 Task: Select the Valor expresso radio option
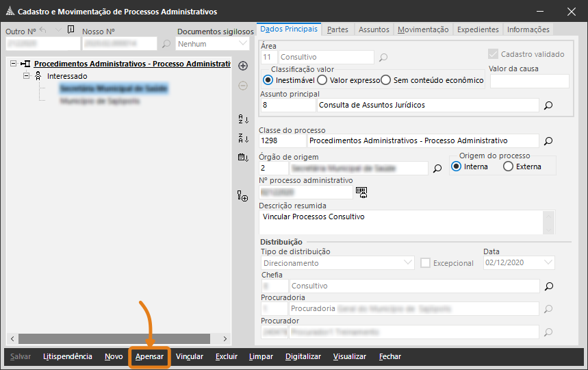click(322, 80)
